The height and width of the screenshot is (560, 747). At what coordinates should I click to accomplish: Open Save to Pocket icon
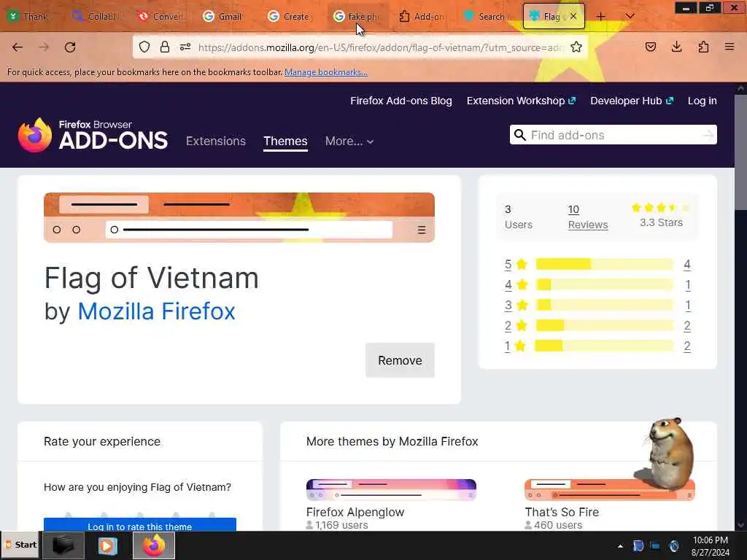[x=651, y=47]
